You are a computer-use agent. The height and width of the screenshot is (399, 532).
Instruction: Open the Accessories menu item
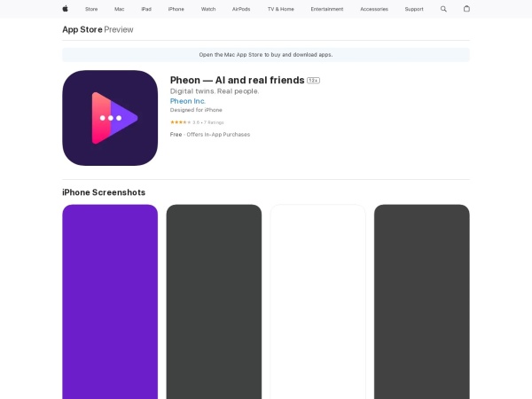pos(373,9)
